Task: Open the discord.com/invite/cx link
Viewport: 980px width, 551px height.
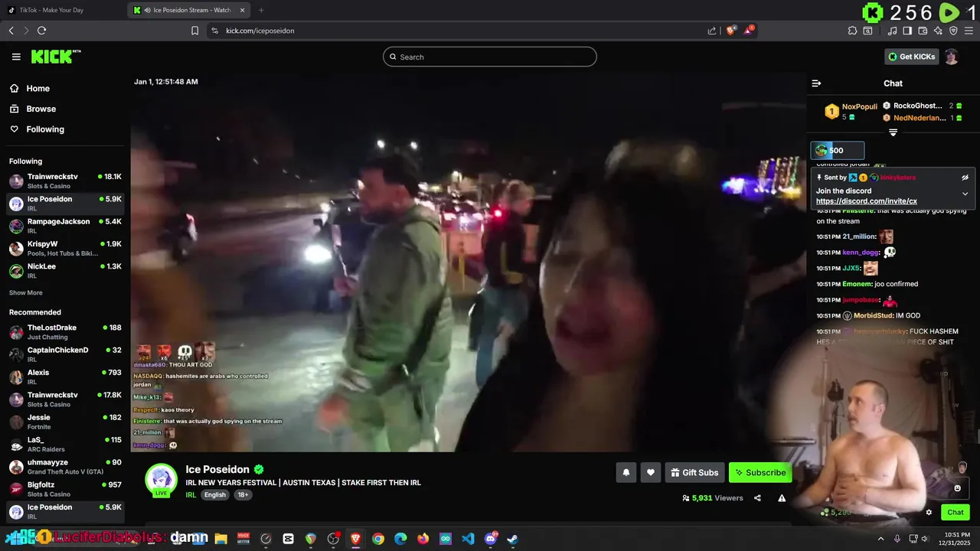Action: 867,201
